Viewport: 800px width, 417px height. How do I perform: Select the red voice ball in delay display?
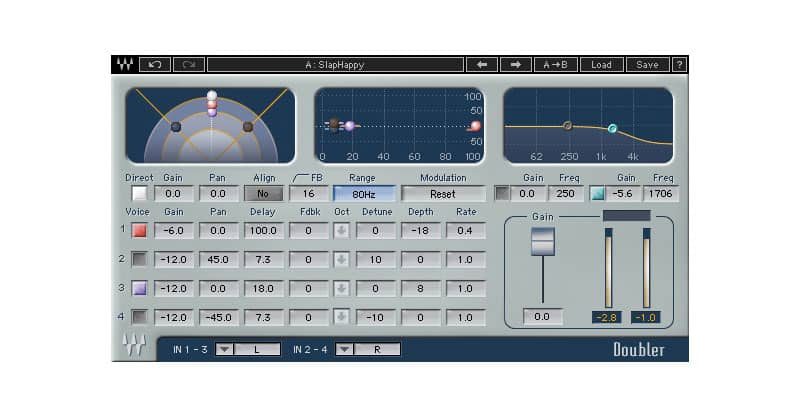pos(475,126)
